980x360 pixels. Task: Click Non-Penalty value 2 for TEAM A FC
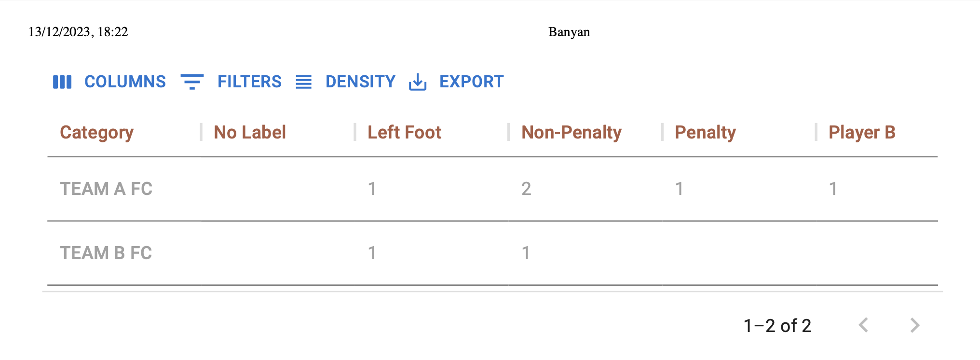point(526,189)
